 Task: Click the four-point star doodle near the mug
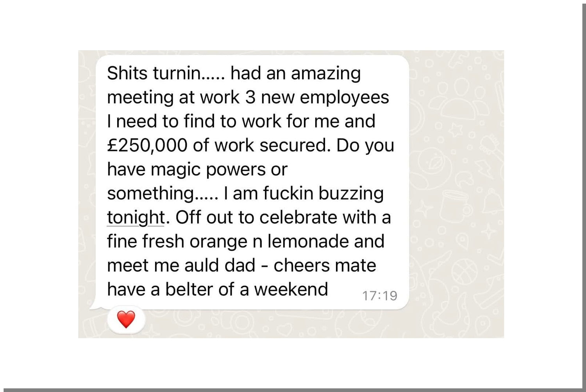tap(423, 209)
